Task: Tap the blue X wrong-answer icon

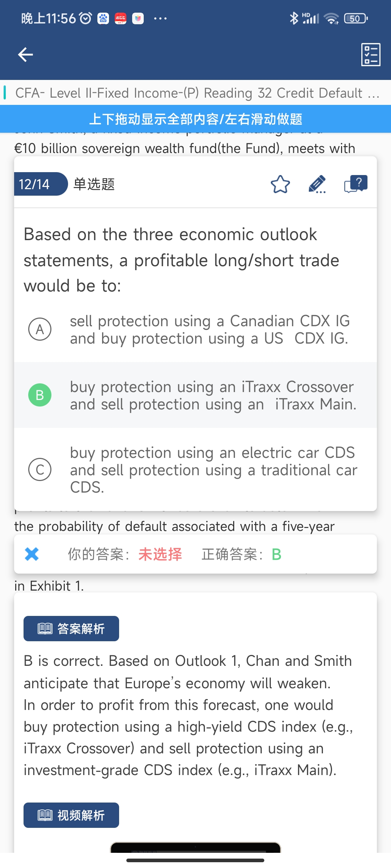Action: [x=32, y=554]
